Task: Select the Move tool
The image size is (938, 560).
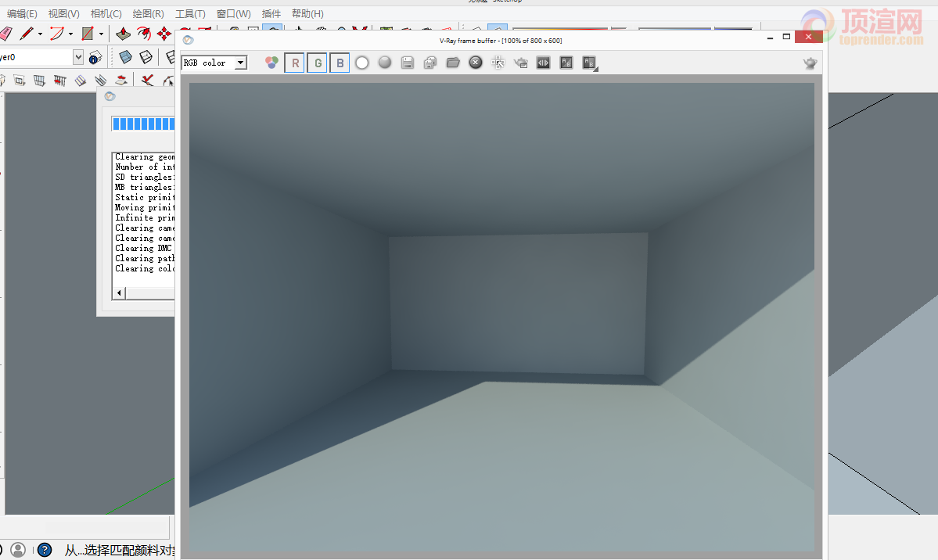Action: (164, 34)
